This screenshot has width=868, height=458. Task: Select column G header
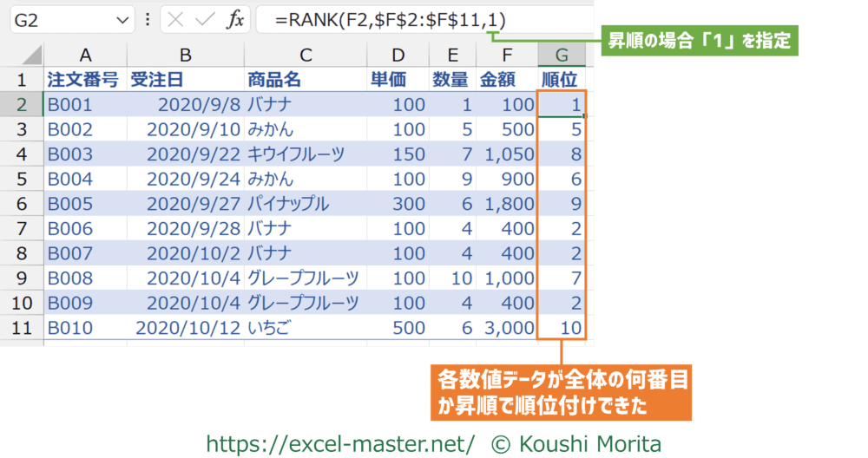562,55
